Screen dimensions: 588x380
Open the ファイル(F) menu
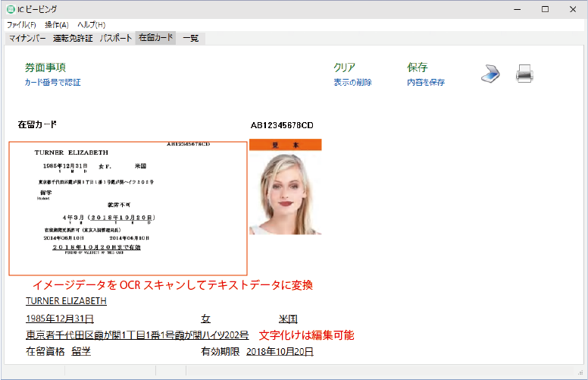(x=21, y=25)
